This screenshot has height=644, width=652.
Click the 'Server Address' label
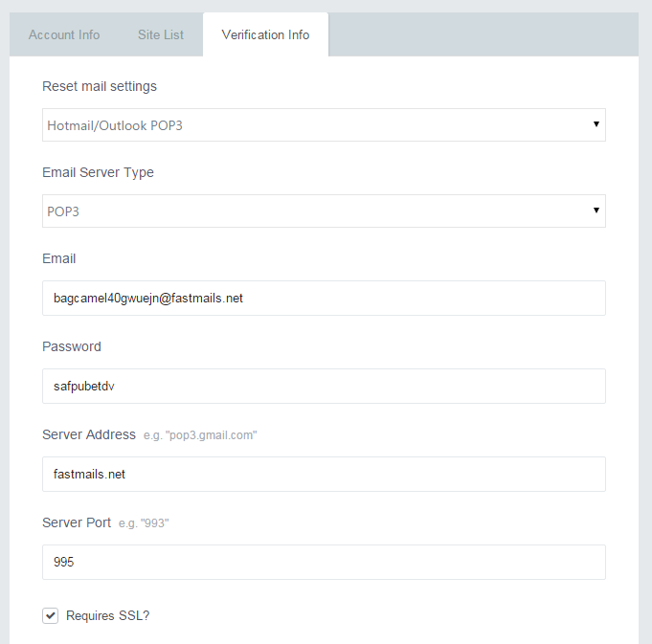[89, 434]
